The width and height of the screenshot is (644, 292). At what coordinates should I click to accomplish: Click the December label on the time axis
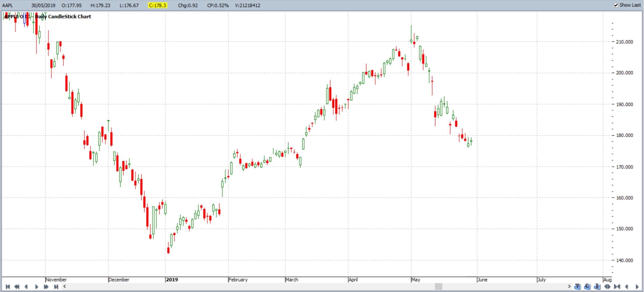coord(119,280)
